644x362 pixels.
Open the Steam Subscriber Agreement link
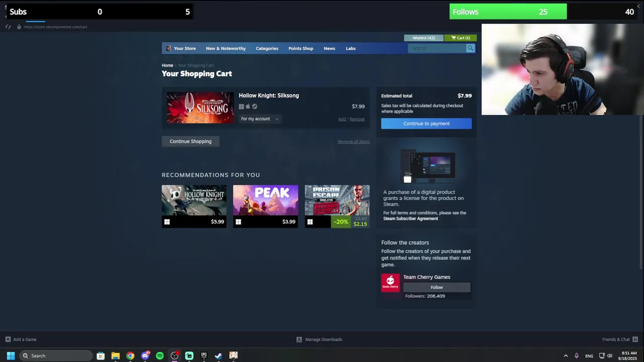(411, 219)
